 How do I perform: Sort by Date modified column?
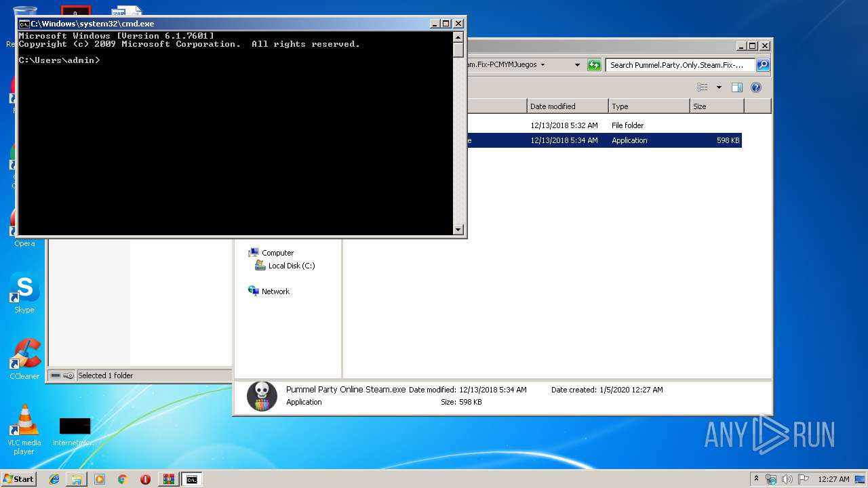tap(568, 106)
